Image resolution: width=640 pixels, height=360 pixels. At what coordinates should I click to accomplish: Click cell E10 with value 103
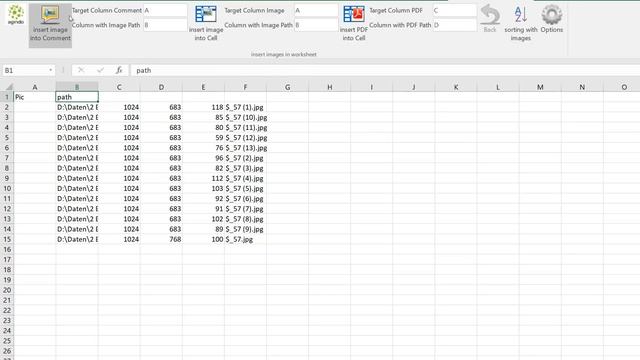point(203,189)
